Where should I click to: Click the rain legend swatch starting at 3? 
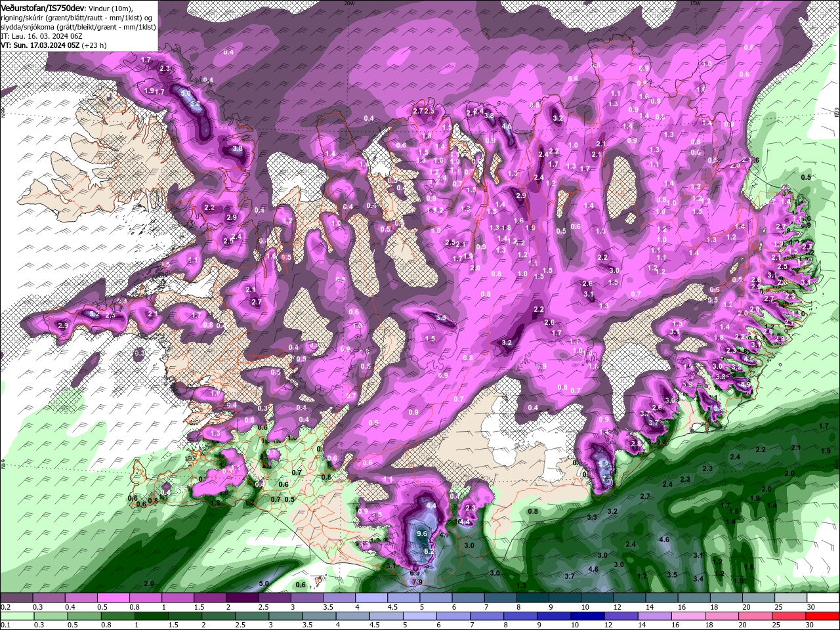(x=285, y=616)
